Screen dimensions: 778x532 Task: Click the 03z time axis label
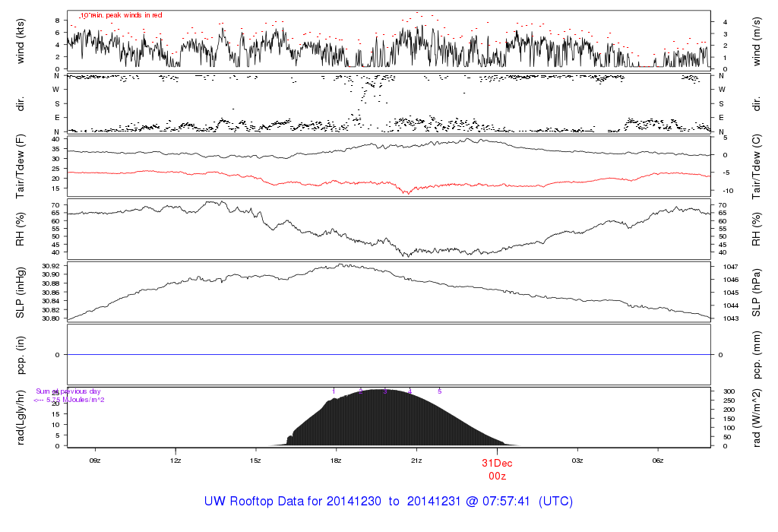577,461
